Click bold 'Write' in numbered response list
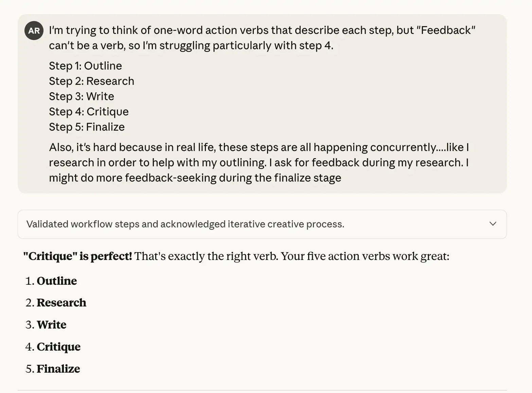The width and height of the screenshot is (532, 393). coord(52,325)
